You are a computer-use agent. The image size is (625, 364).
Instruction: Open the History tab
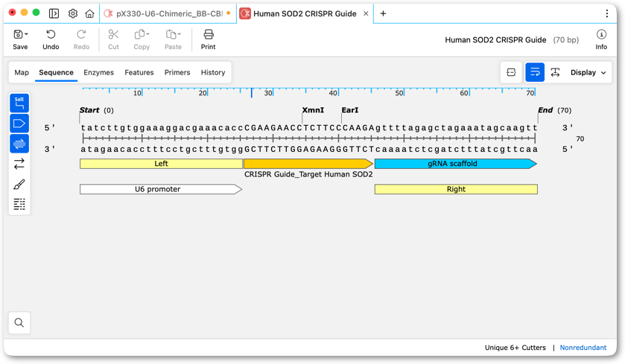coord(213,72)
